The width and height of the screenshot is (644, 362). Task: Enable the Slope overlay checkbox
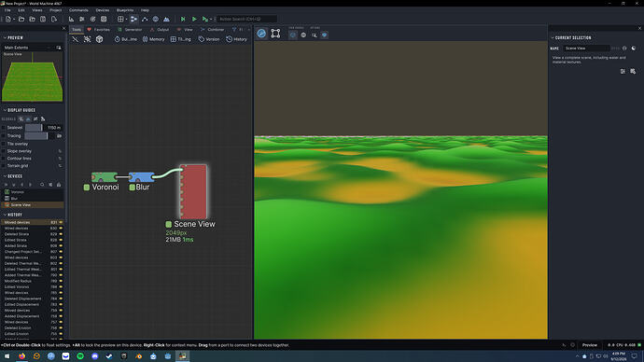pyautogui.click(x=4, y=151)
